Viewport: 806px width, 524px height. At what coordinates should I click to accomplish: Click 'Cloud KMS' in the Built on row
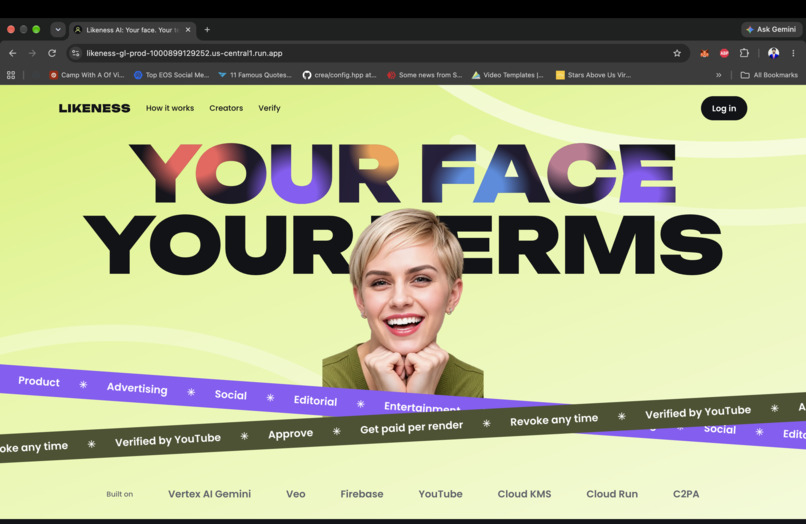tap(524, 494)
